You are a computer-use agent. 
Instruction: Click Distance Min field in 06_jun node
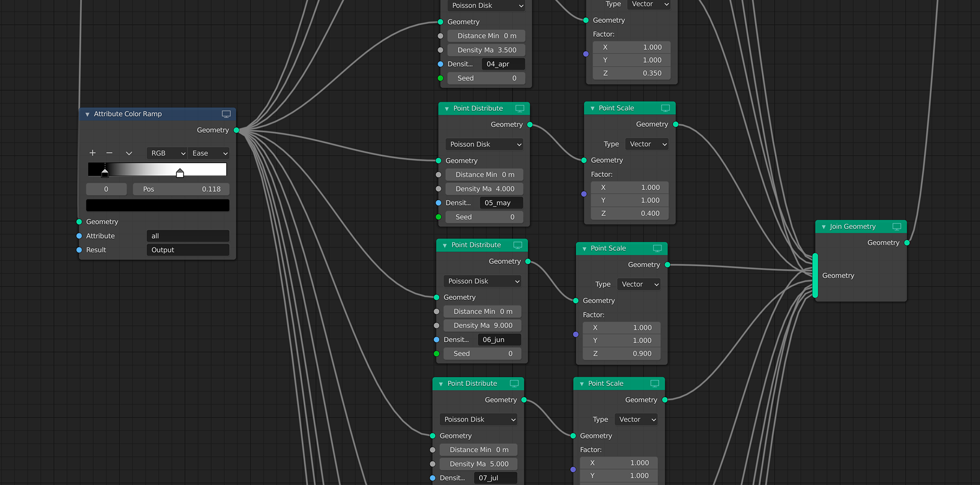[x=483, y=312]
